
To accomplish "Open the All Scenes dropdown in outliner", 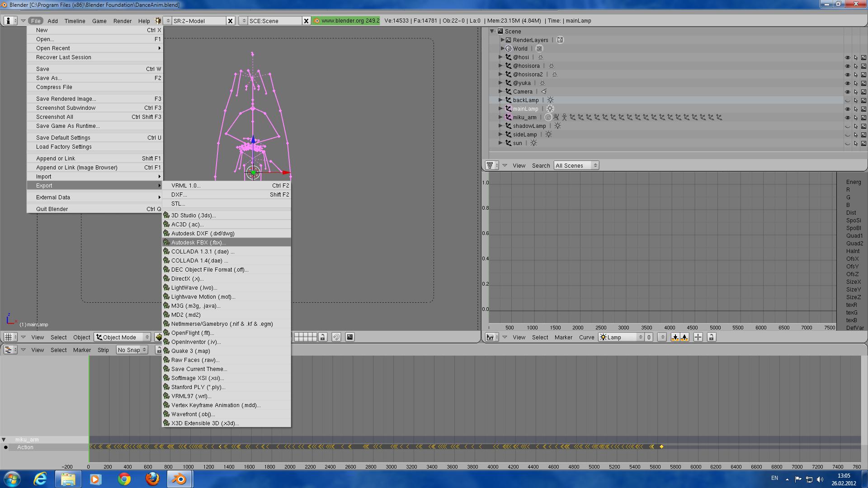I will (576, 165).
